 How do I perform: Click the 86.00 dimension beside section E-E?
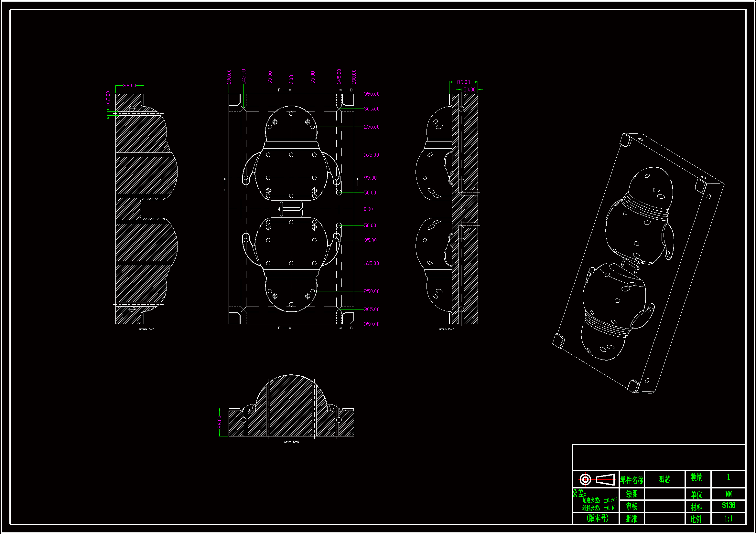coord(220,422)
